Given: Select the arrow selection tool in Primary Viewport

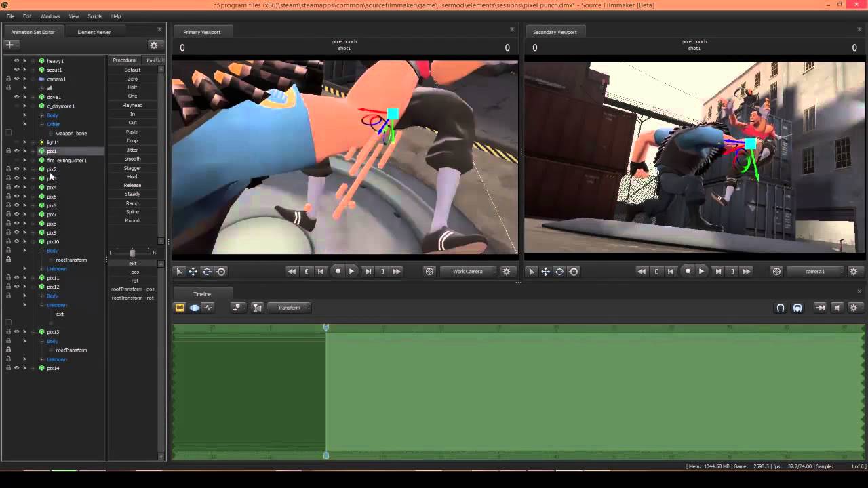Looking at the screenshot, I should coord(179,272).
